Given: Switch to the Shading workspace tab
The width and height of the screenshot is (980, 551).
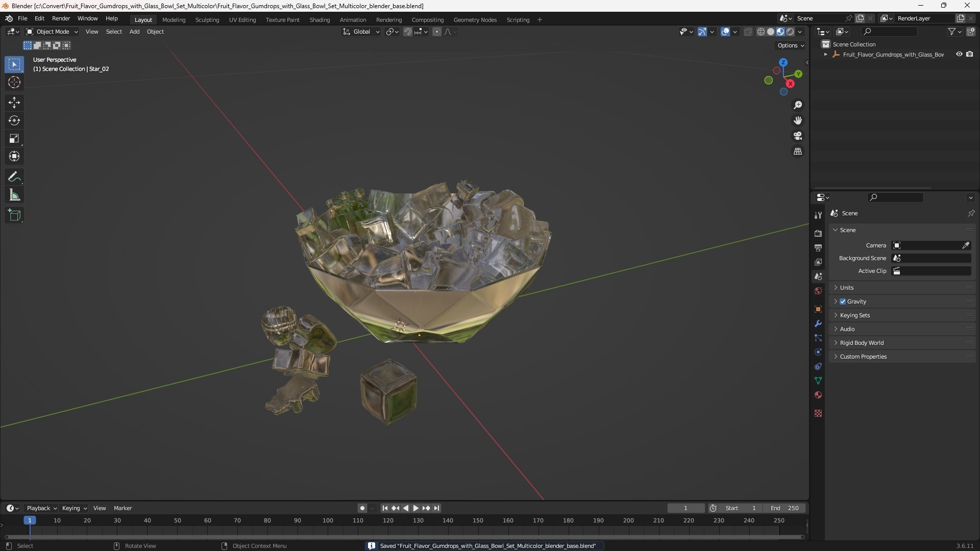Looking at the screenshot, I should coord(320,20).
